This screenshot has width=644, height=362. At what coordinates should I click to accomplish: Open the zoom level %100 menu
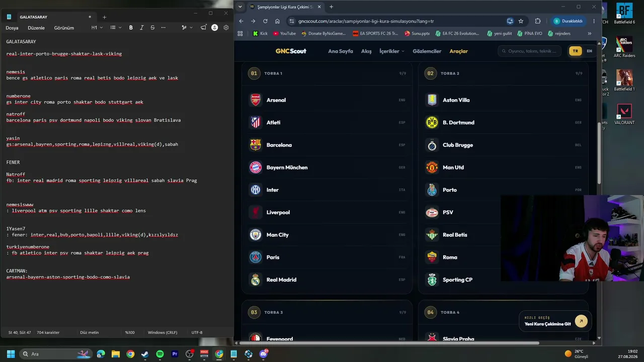click(x=130, y=332)
